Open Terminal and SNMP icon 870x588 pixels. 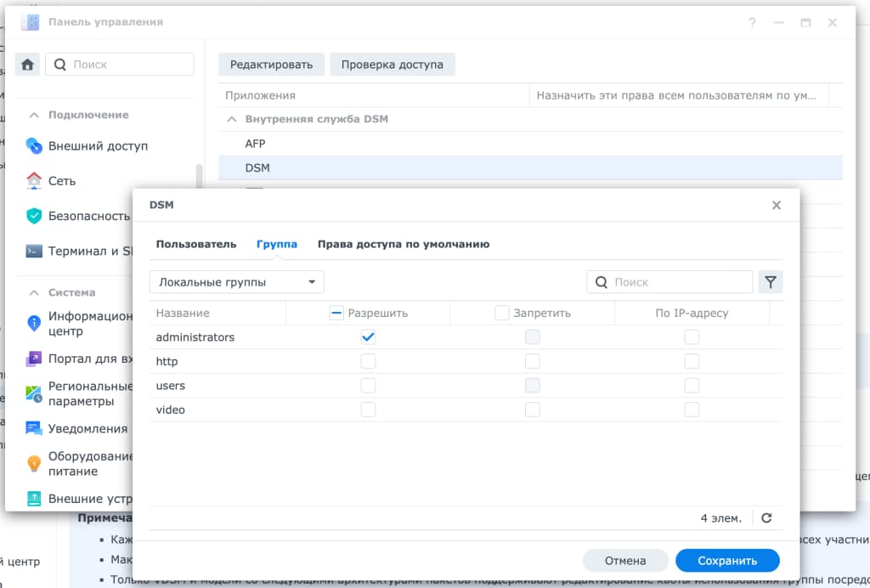pos(34,252)
